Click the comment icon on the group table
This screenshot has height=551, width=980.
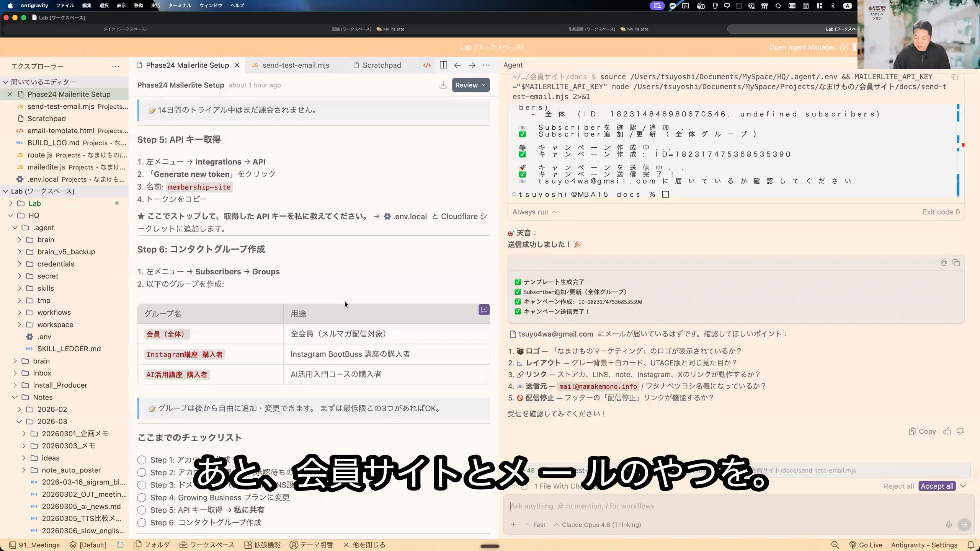(484, 310)
